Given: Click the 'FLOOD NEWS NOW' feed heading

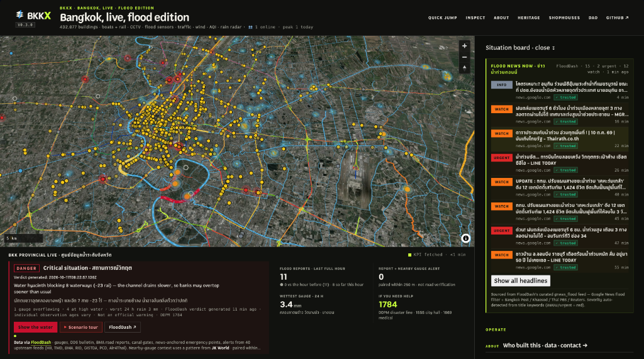Looking at the screenshot, I should click(518, 69).
